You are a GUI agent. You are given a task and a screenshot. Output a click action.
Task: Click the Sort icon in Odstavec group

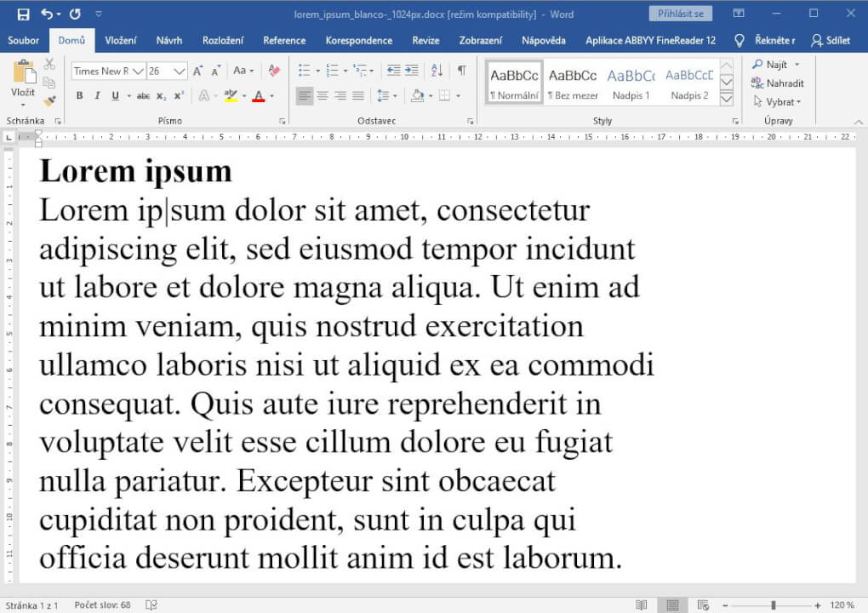click(x=435, y=72)
